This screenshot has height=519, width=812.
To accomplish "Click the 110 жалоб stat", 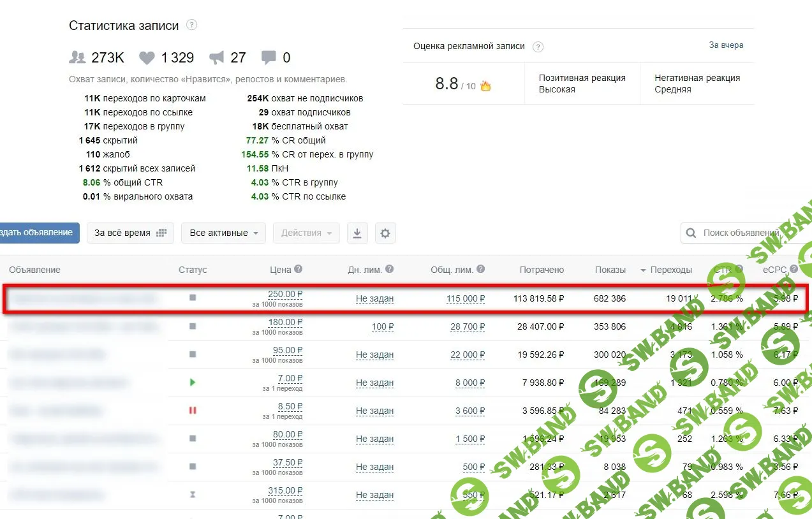I will (108, 154).
